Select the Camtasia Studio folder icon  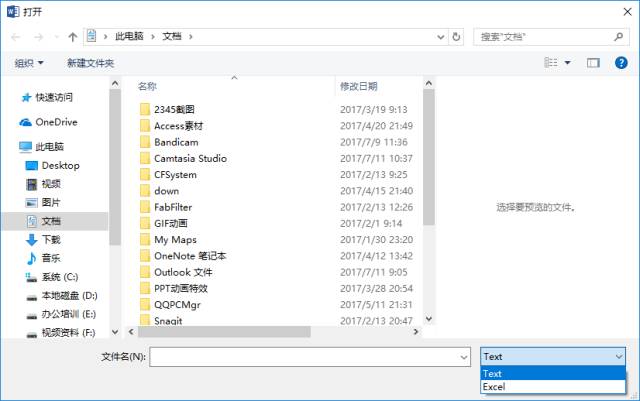click(x=145, y=158)
